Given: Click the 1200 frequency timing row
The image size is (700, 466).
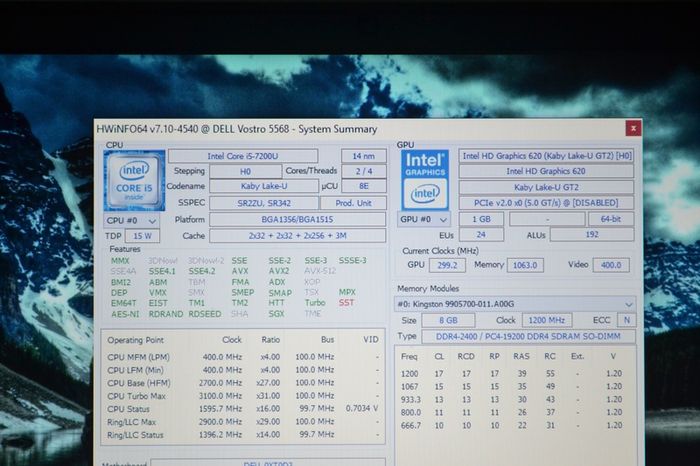Looking at the screenshot, I should (x=512, y=374).
